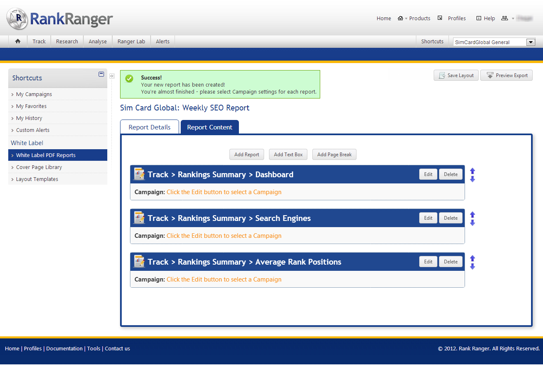Go to Custom Alerts
The width and height of the screenshot is (543, 392).
point(58,130)
